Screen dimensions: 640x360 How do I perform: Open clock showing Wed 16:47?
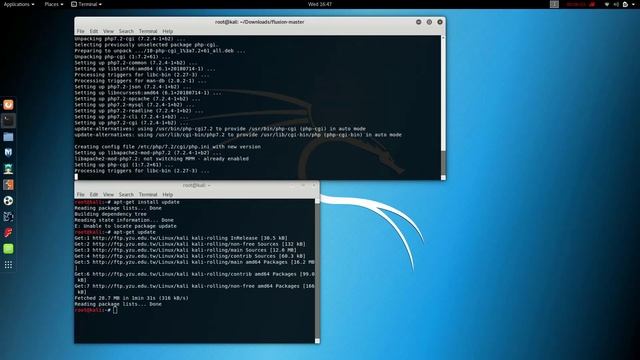tap(320, 4)
